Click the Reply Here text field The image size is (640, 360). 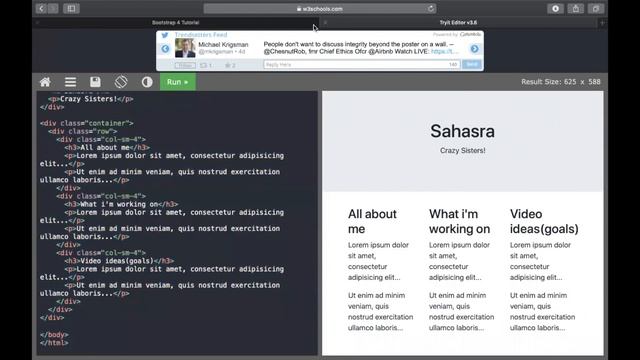[362, 64]
